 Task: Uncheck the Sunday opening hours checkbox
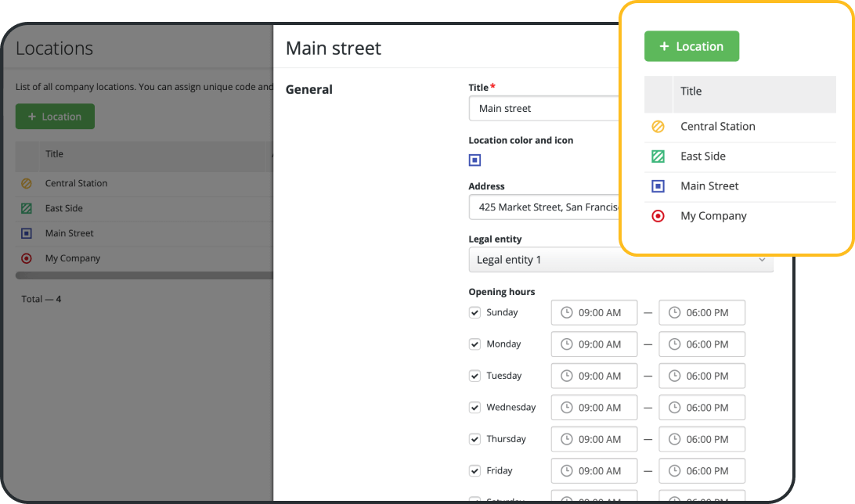pos(474,311)
